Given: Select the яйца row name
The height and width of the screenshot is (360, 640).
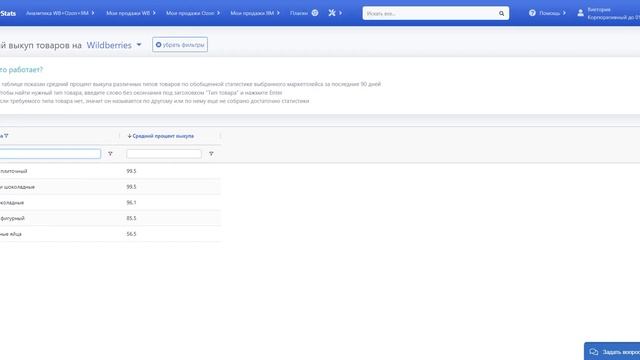Looking at the screenshot, I should (x=11, y=234).
